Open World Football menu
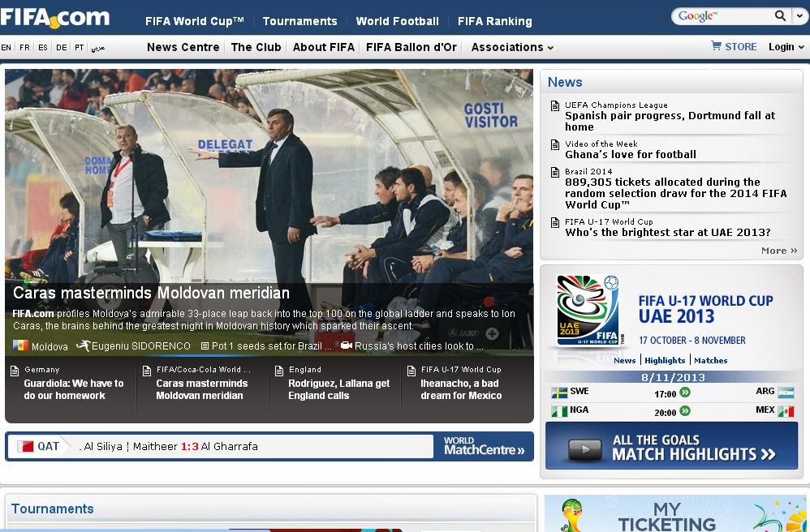810x532 pixels. point(397,21)
